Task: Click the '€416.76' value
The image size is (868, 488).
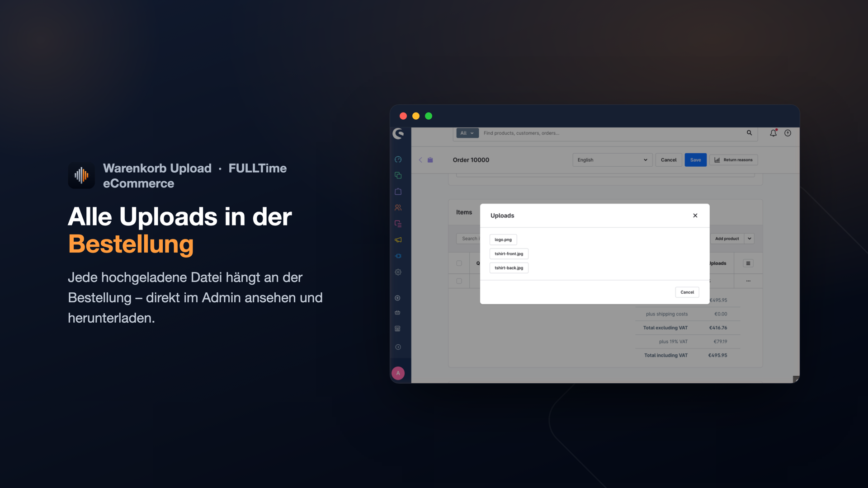Action: point(718,328)
